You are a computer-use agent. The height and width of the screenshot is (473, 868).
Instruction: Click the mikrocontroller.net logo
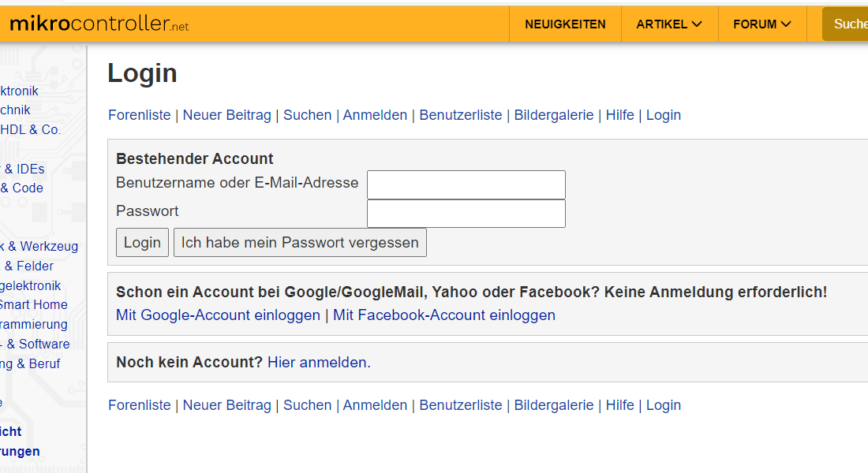click(x=99, y=24)
